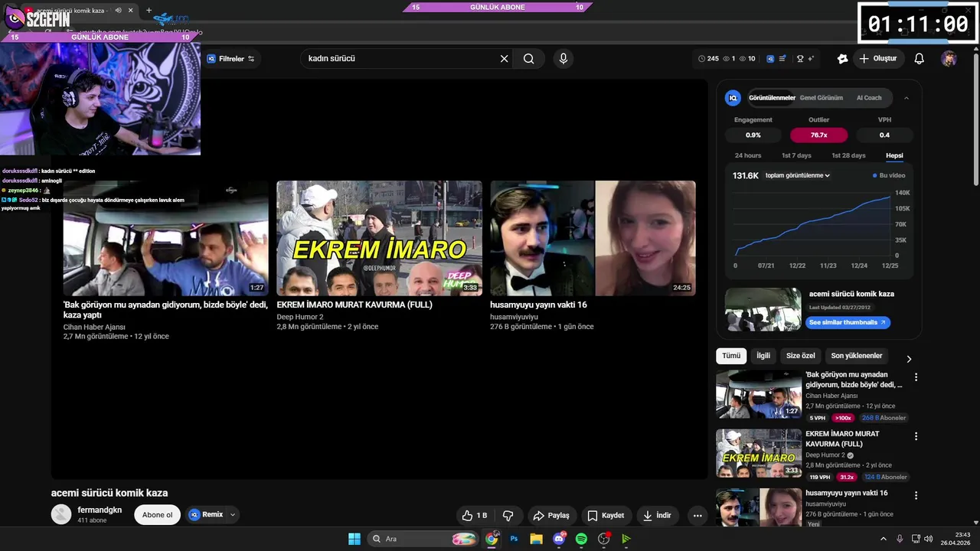Viewport: 980px width, 551px height.
Task: Open the Filtreler filters button
Action: pos(231,59)
